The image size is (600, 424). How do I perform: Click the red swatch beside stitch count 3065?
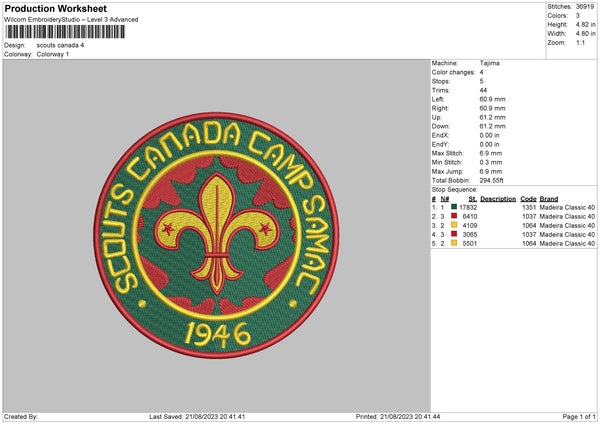coord(454,234)
